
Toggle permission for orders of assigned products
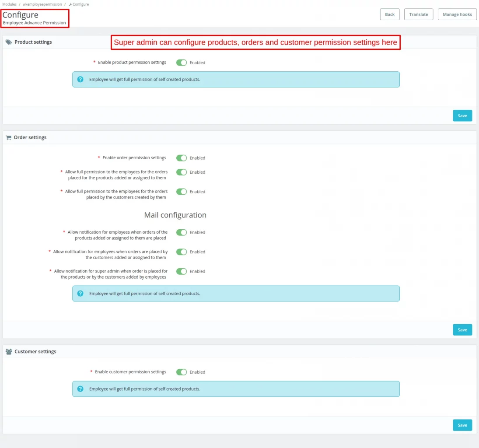(182, 172)
